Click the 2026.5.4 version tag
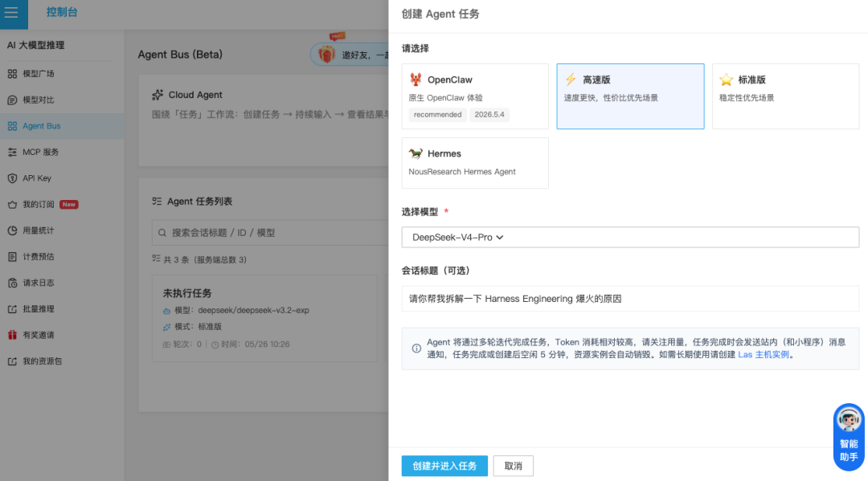Screen dimensions: 868x481 (489, 115)
